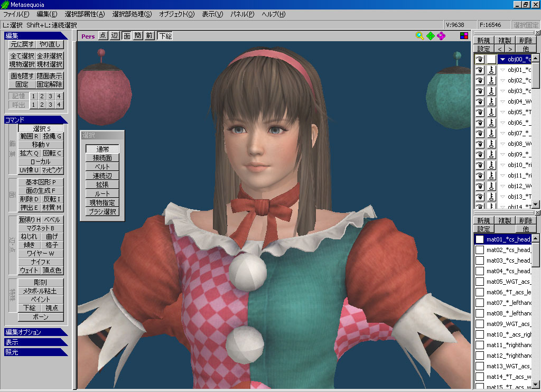Image resolution: width=541 pixels, height=392 pixels.
Task: Click the lock icon for obj02
Action: coord(491,80)
